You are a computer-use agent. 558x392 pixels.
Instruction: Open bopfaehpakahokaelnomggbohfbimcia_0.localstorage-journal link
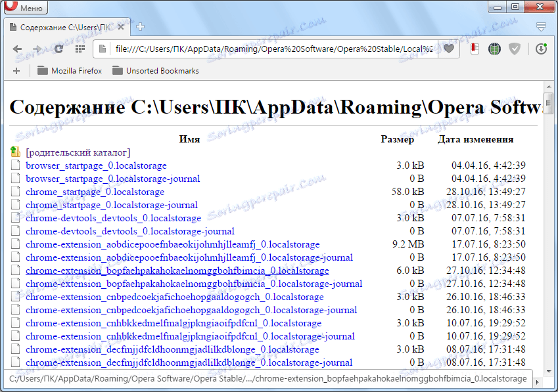point(194,284)
